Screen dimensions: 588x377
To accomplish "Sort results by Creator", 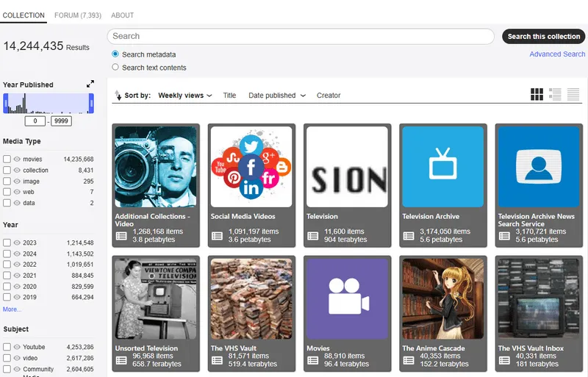I will (329, 96).
